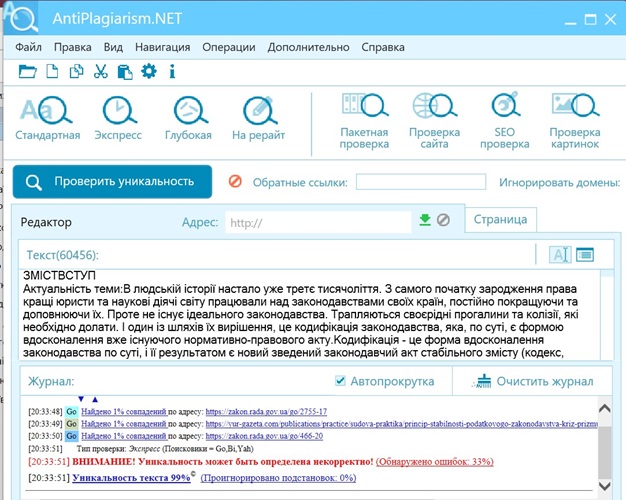Click the Go badge on the 20:33:49 log row

(x=71, y=424)
